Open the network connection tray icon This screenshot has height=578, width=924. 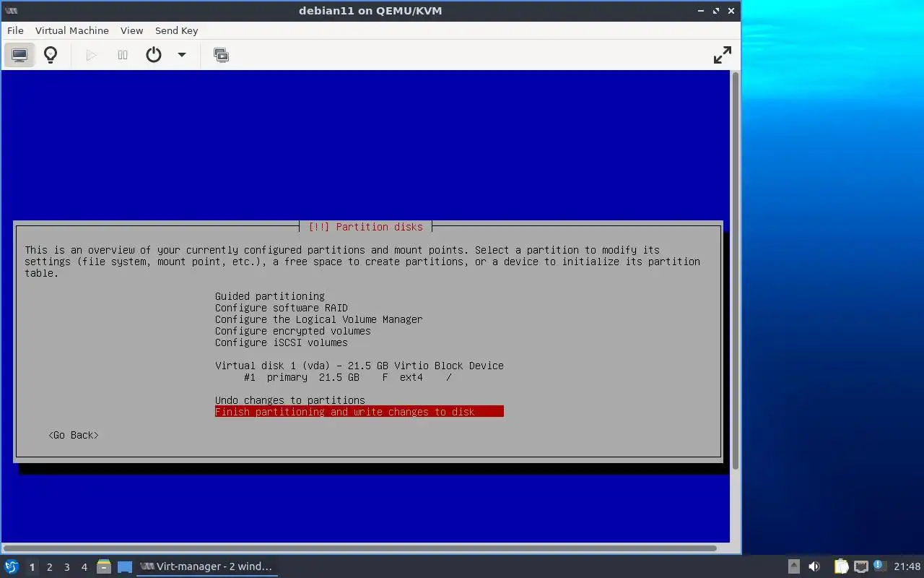tap(860, 566)
